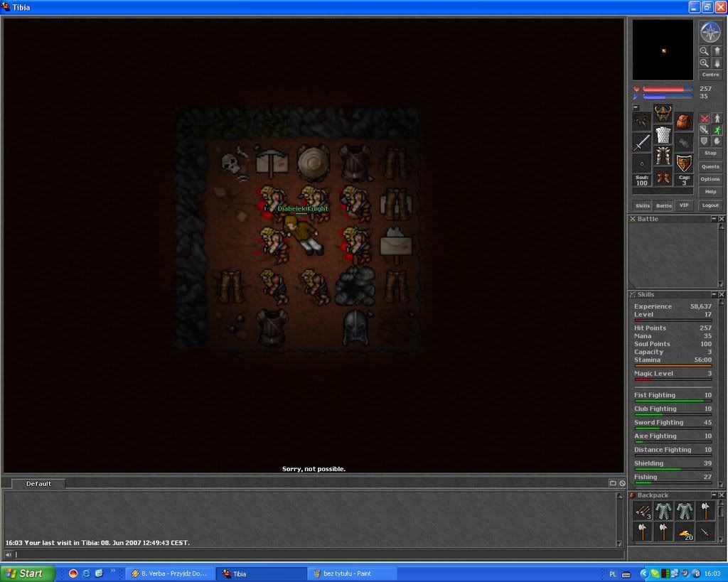This screenshot has width=728, height=582.
Task: Click the steel helmet on the cave floor
Action: click(x=355, y=328)
